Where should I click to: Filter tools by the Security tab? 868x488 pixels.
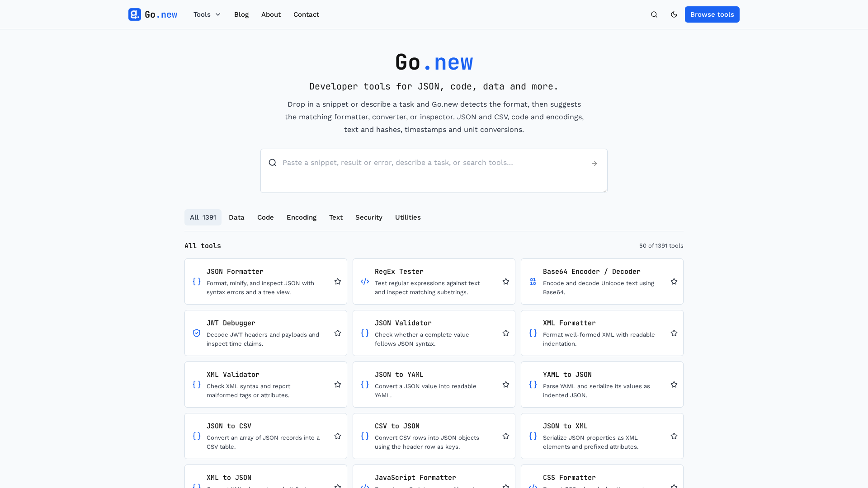tap(369, 217)
